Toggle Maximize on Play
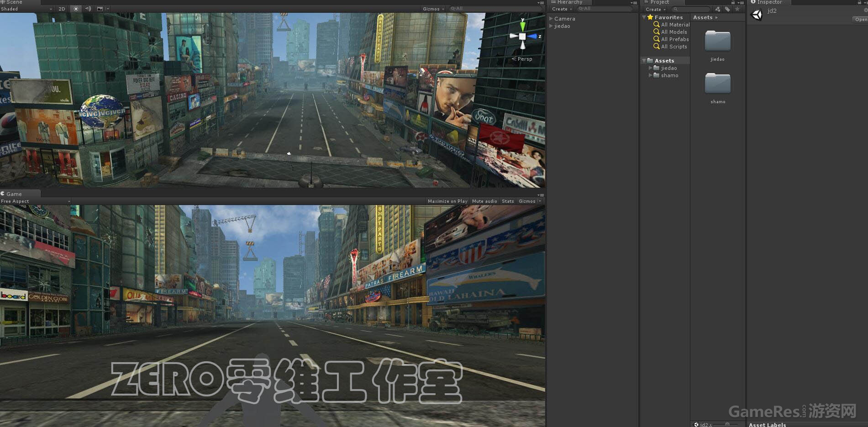This screenshot has width=868, height=427. click(447, 201)
